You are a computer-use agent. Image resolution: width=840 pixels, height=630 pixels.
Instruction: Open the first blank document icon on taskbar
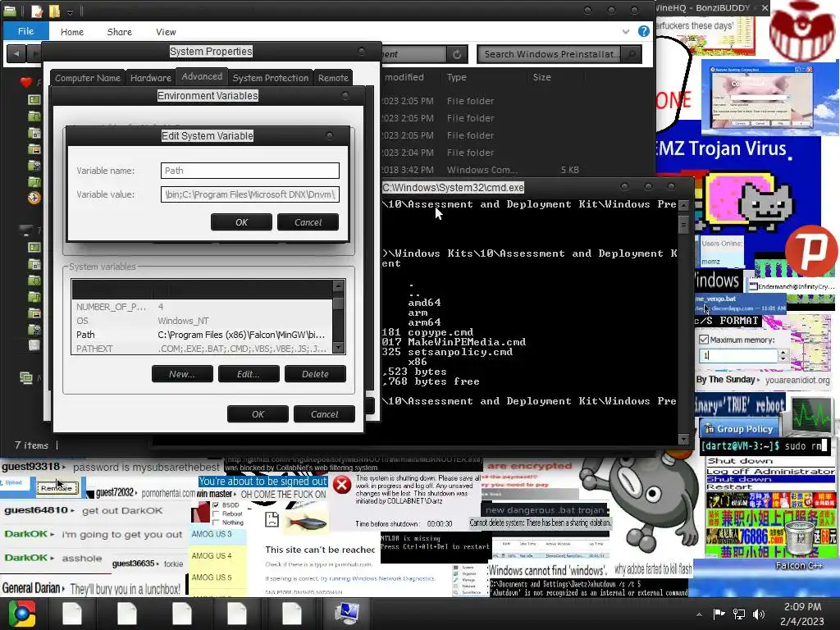(x=72, y=614)
